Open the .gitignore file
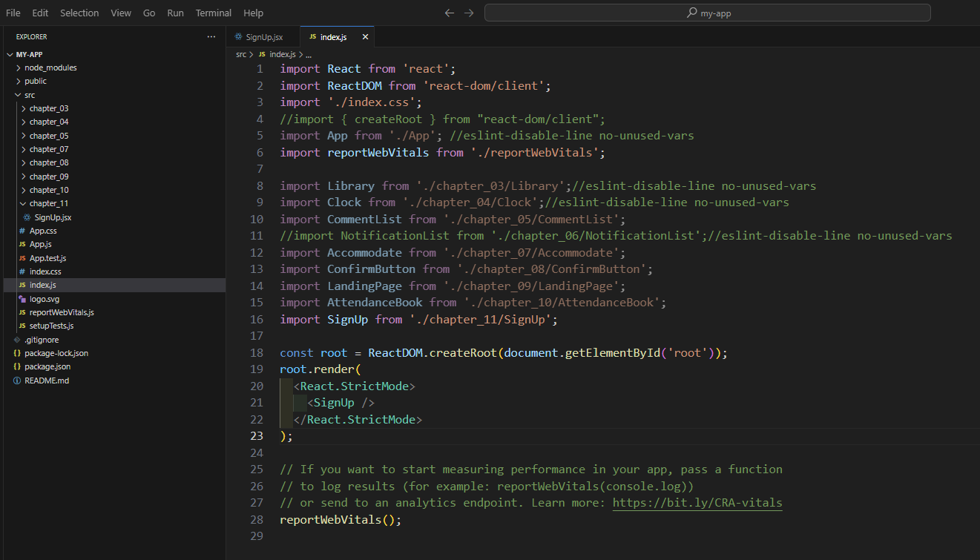 click(41, 340)
